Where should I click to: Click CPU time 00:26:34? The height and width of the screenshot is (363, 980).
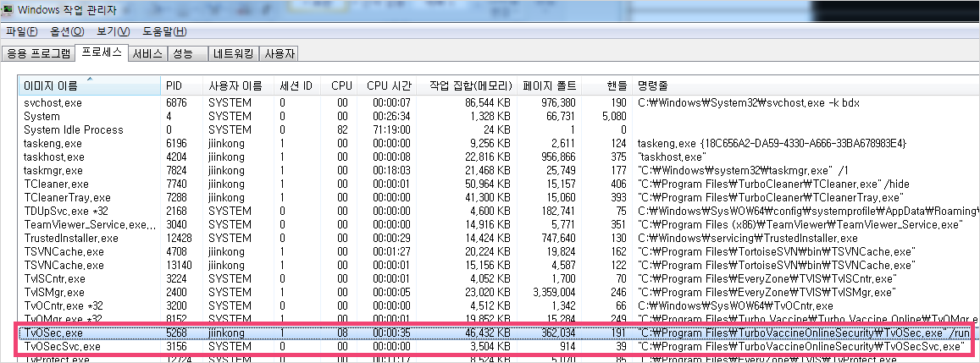click(392, 116)
